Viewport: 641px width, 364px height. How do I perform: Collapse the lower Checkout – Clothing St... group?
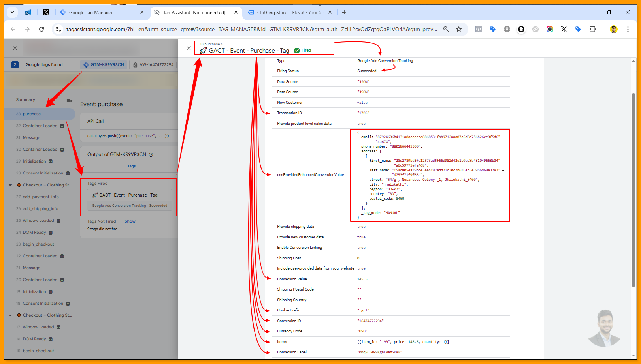10,315
